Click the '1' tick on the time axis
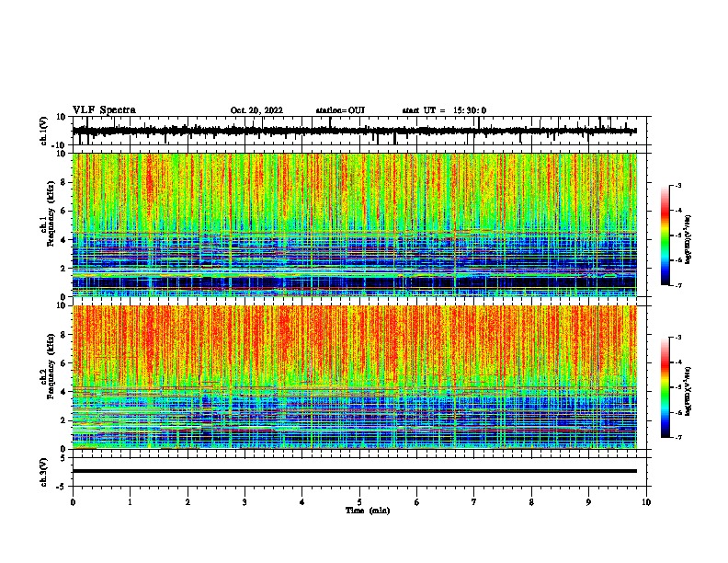Image resolution: width=728 pixels, height=563 pixels. click(x=130, y=502)
